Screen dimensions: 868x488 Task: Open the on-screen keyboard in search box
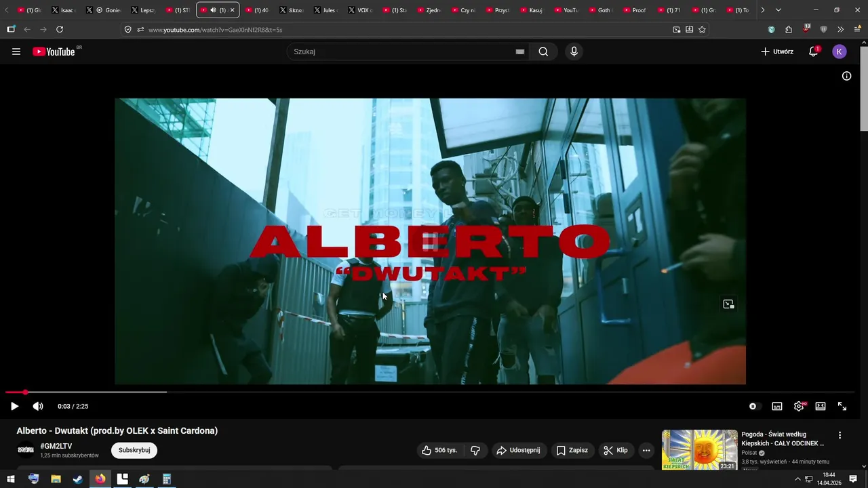pyautogui.click(x=520, y=52)
